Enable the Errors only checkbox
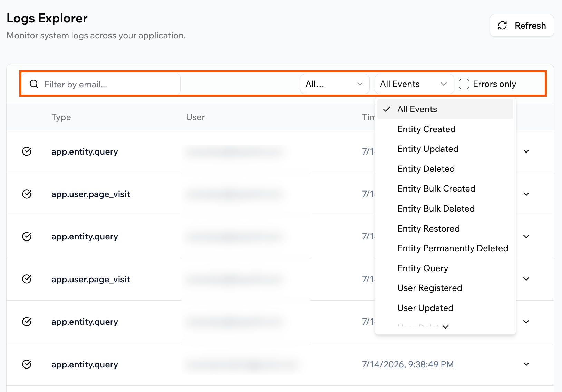562x392 pixels. pos(464,84)
